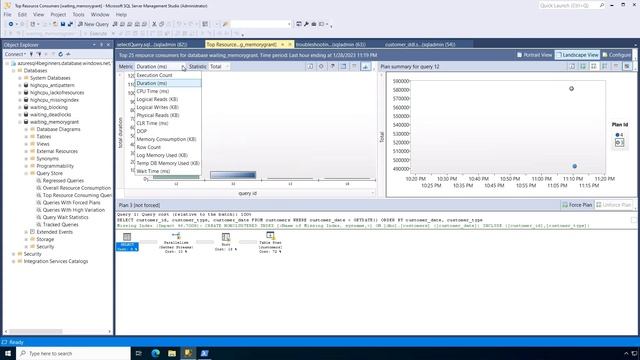Expand the Integration Services Catalogs node

pos(13,262)
